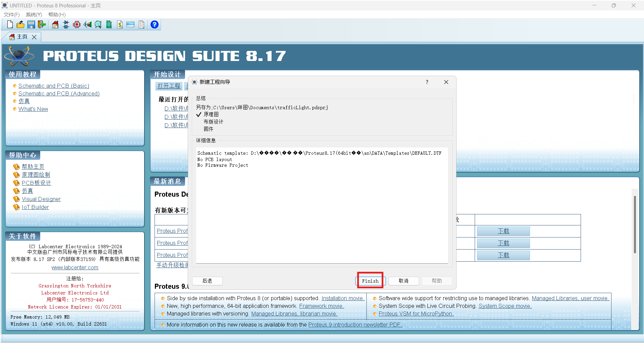Click the 取消 cancel button
The image size is (644, 343).
coord(404,281)
